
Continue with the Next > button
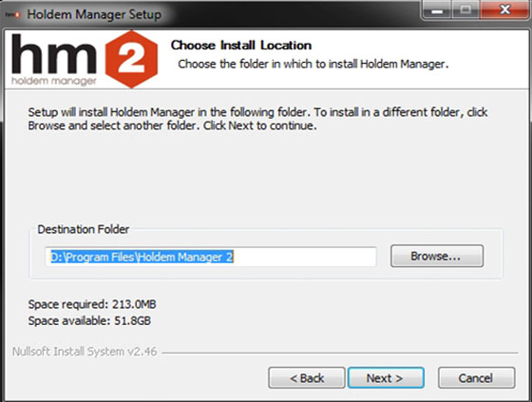[x=386, y=377]
